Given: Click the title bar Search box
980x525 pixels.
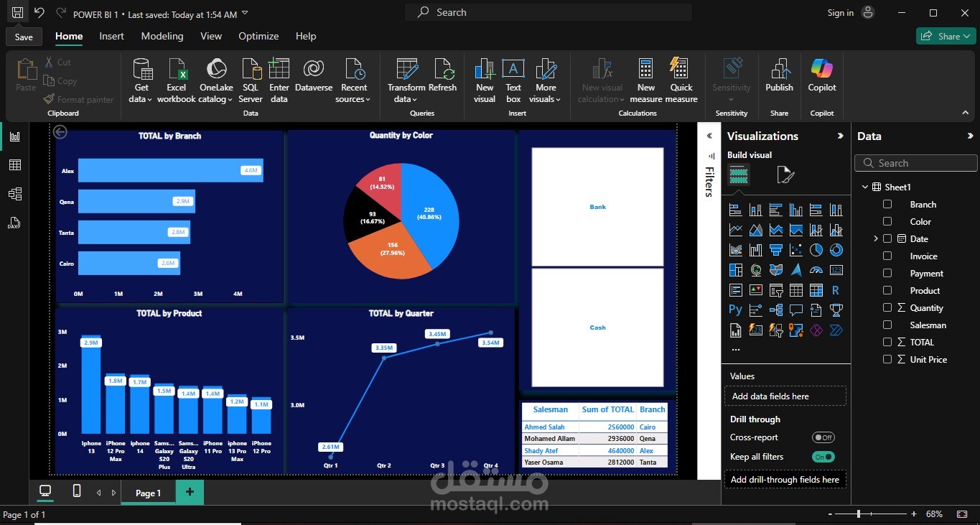Looking at the screenshot, I should [x=549, y=12].
